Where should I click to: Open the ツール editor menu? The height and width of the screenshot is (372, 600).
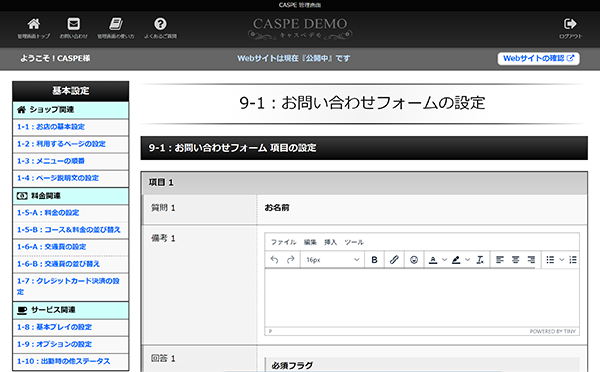[354, 242]
